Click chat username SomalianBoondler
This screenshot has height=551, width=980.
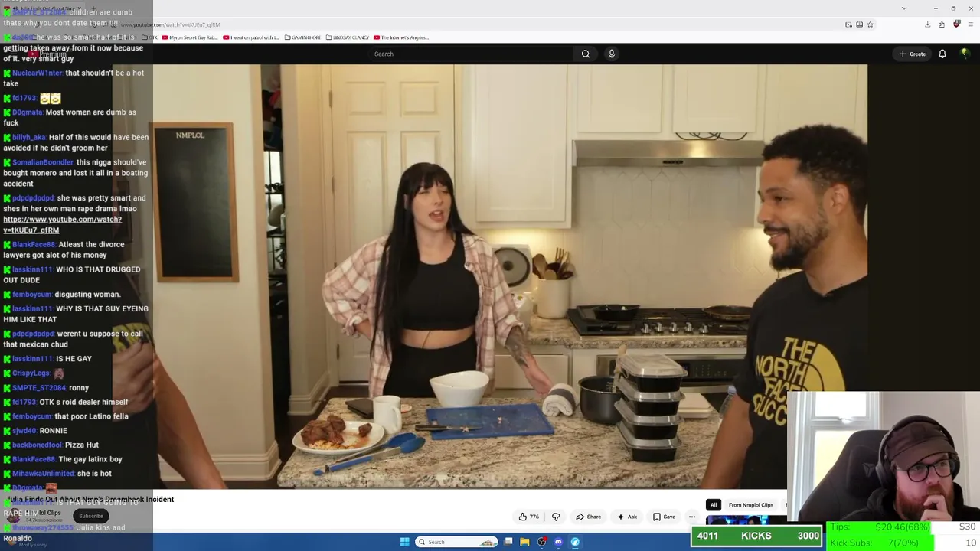43,162
